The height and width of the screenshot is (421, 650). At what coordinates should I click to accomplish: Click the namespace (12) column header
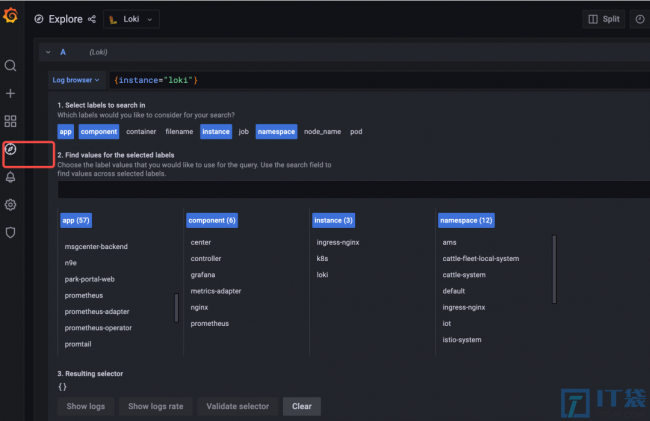(466, 220)
